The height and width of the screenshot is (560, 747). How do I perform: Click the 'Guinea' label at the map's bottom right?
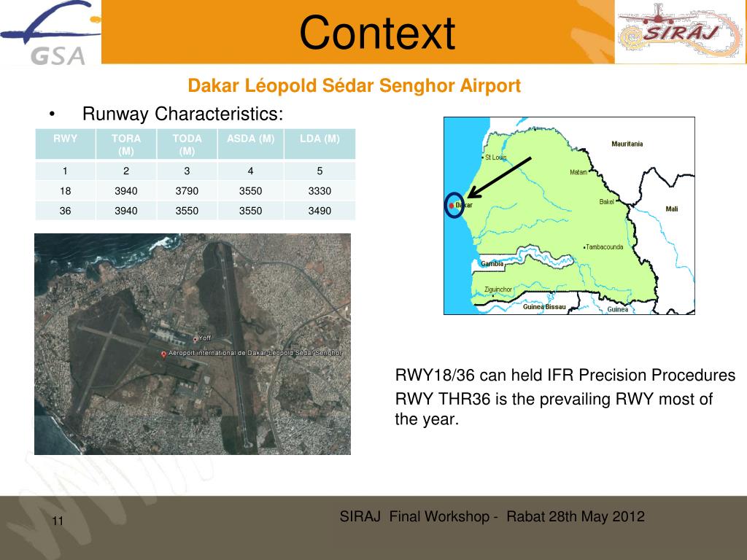617,309
